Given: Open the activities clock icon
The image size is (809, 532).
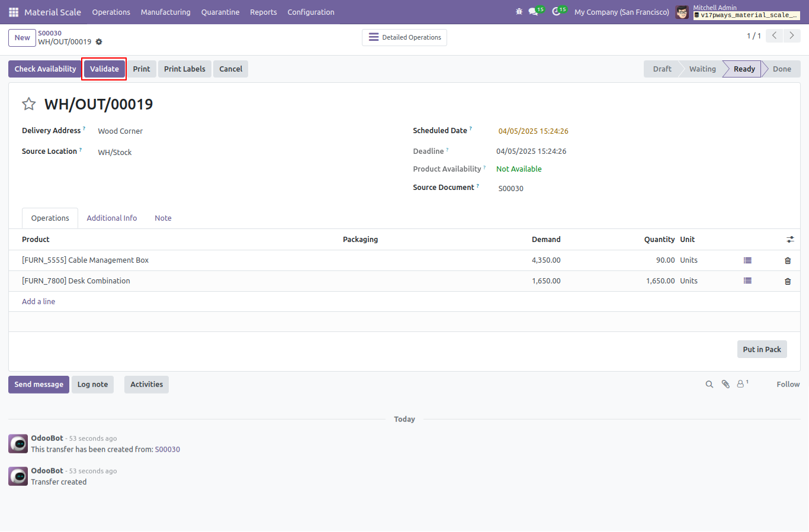Looking at the screenshot, I should 559,11.
